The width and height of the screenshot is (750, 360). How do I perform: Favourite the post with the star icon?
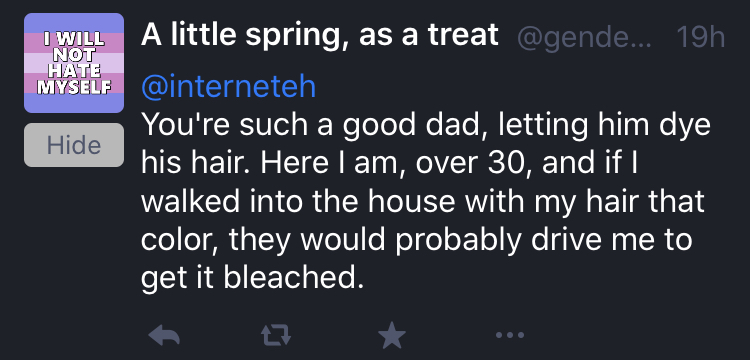pyautogui.click(x=392, y=335)
